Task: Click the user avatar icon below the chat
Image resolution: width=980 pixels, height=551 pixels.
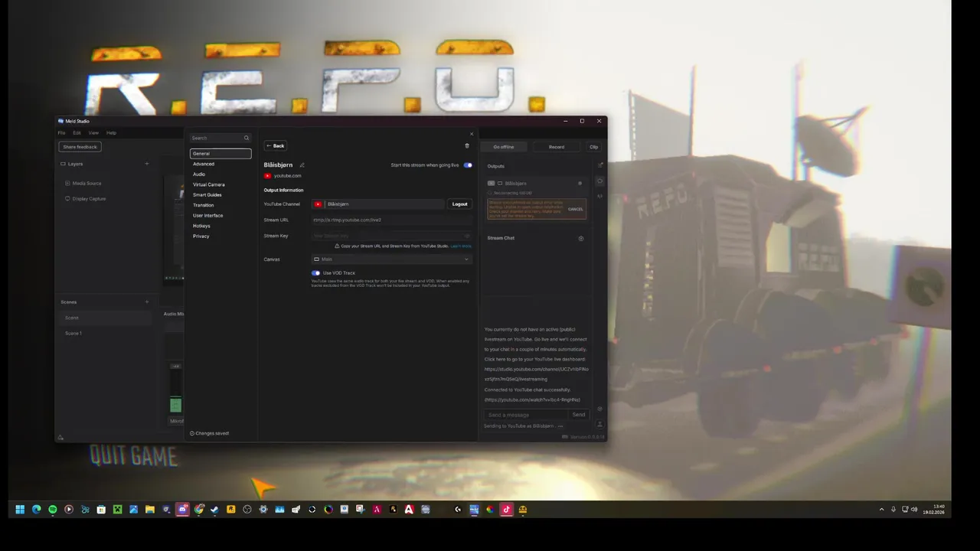Action: click(600, 424)
